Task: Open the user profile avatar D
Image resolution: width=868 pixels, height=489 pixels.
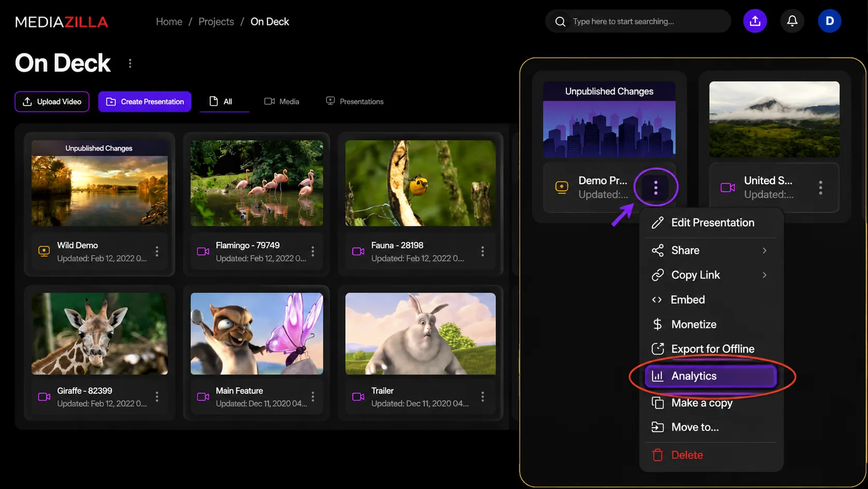Action: [x=830, y=21]
